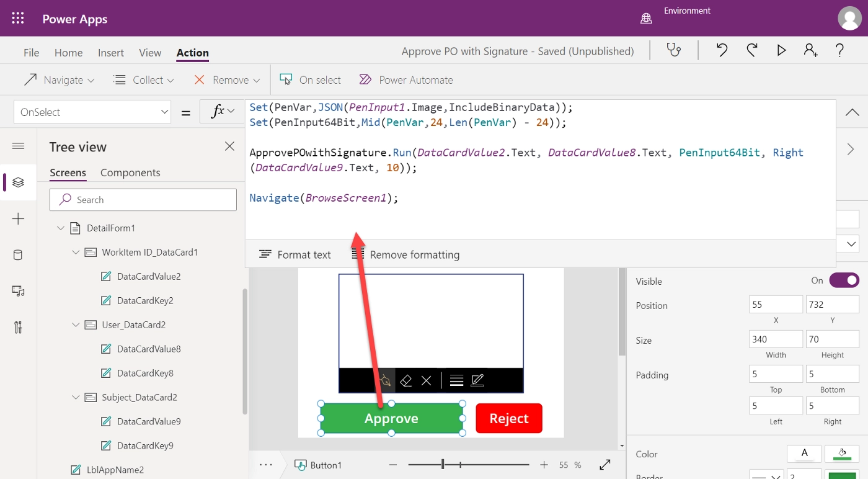Collapse the WorkItem ID_DataCard1 node

(x=76, y=253)
